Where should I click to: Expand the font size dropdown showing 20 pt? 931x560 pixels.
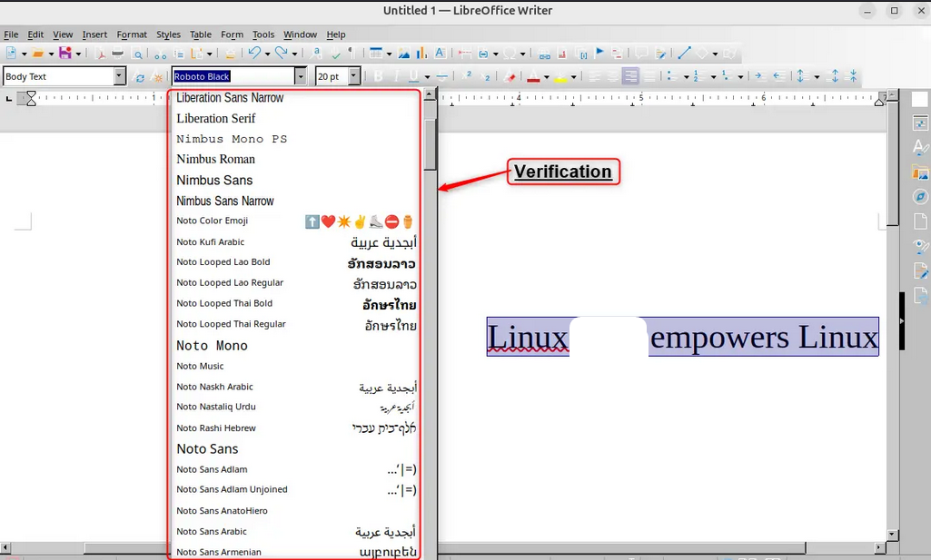(353, 76)
